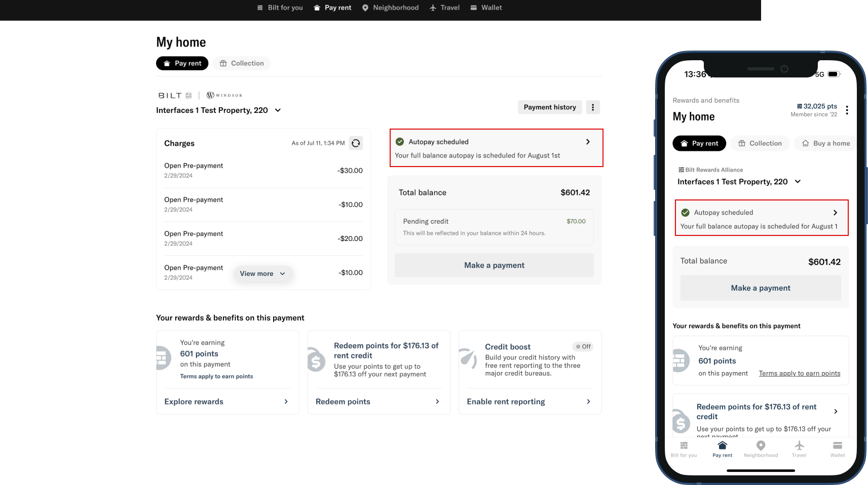Screen dimensions: 868x485
Task: Refresh the Charges list
Action: point(356,143)
